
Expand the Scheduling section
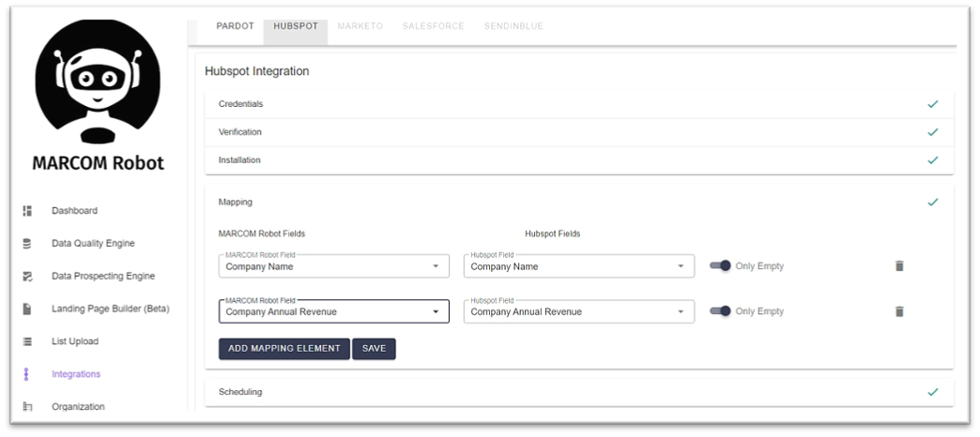coord(579,392)
